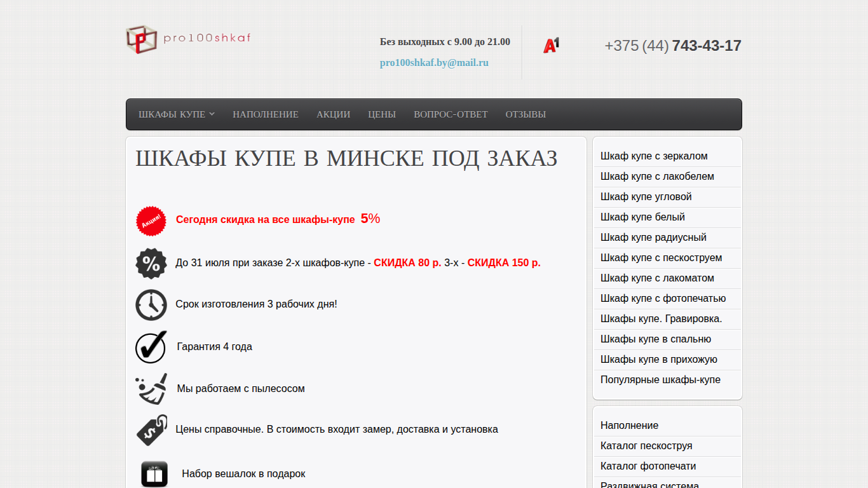This screenshot has height=488, width=868.
Task: Open Шкаф купе с лакобелем link
Action: (657, 177)
